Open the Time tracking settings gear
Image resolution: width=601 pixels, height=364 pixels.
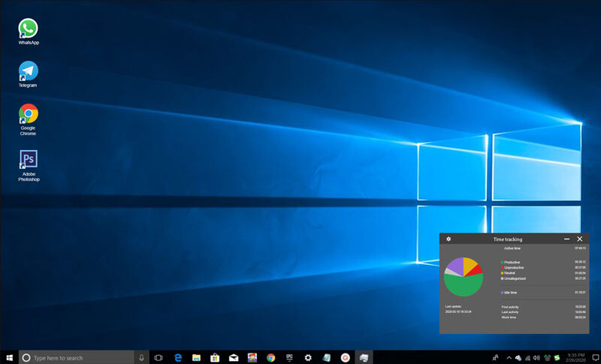coord(448,239)
